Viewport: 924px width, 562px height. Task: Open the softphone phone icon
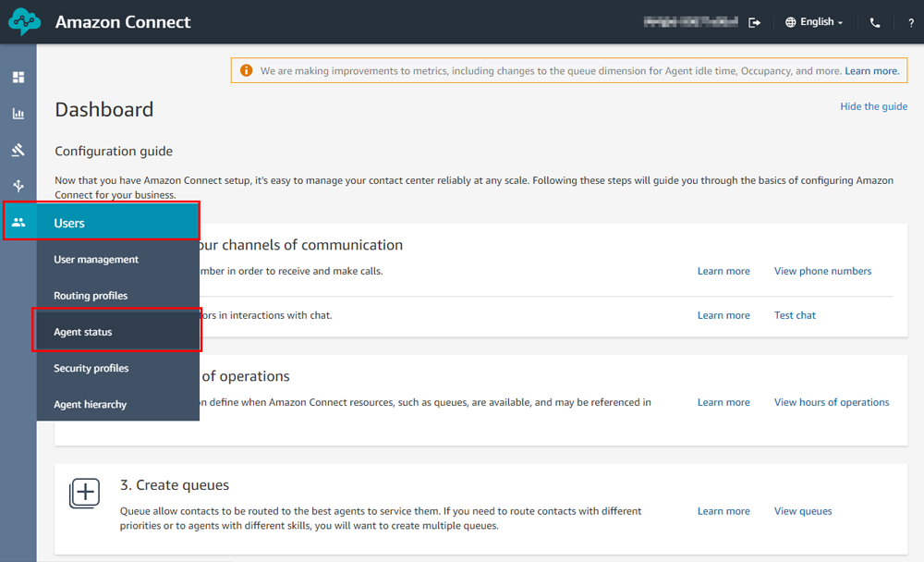(x=875, y=23)
